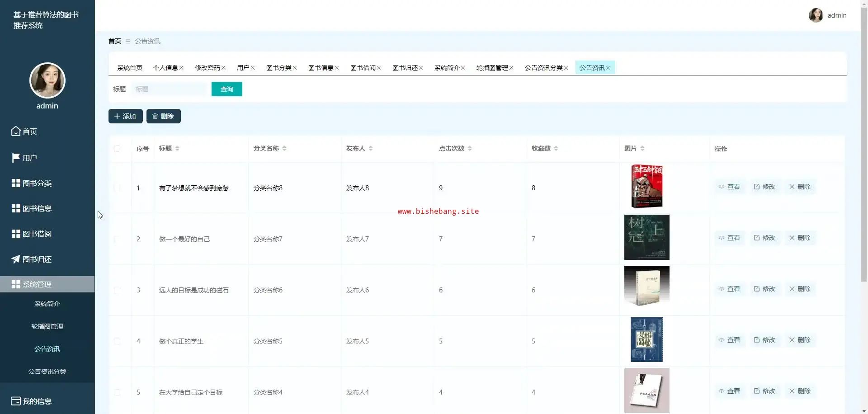Check the checkbox for row 1

tap(117, 188)
